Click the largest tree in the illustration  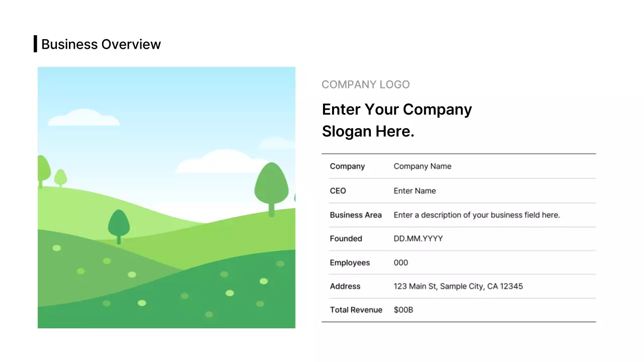coord(272,186)
